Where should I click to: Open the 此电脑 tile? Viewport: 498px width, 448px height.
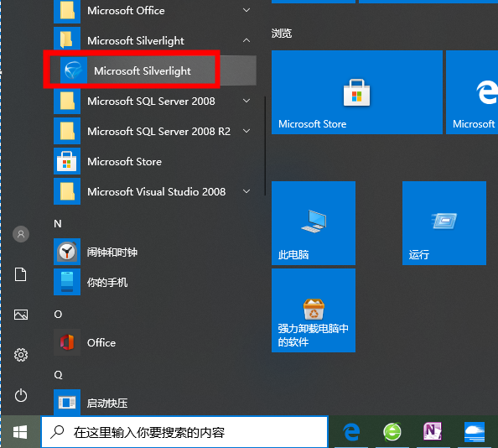[x=314, y=223]
